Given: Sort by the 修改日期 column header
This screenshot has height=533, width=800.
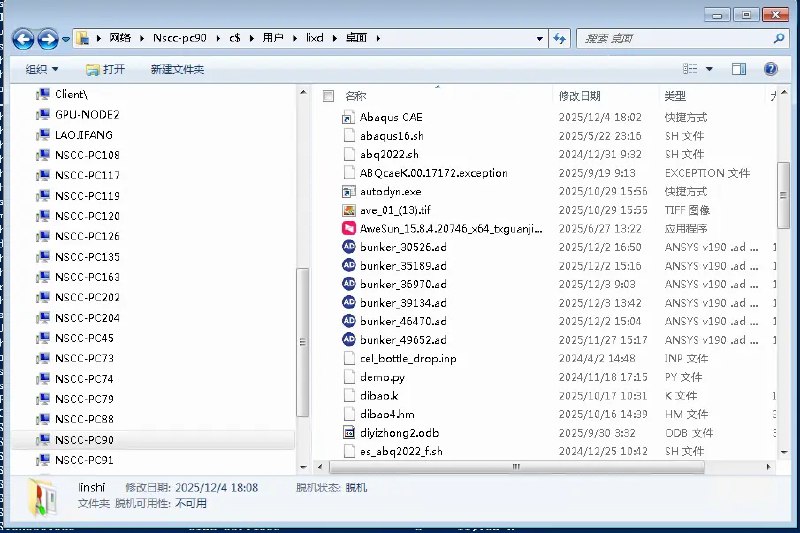Looking at the screenshot, I should tap(580, 96).
